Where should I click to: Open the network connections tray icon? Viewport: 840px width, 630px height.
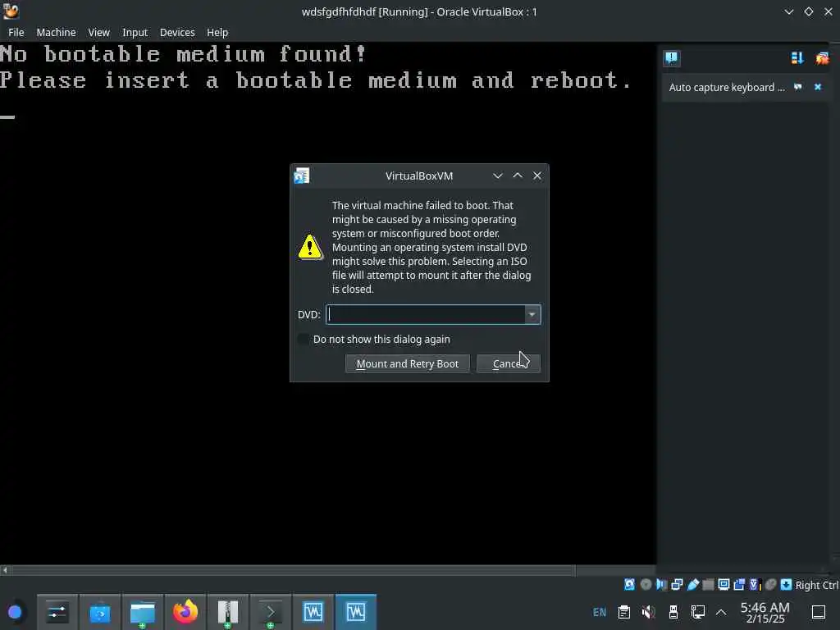(698, 612)
